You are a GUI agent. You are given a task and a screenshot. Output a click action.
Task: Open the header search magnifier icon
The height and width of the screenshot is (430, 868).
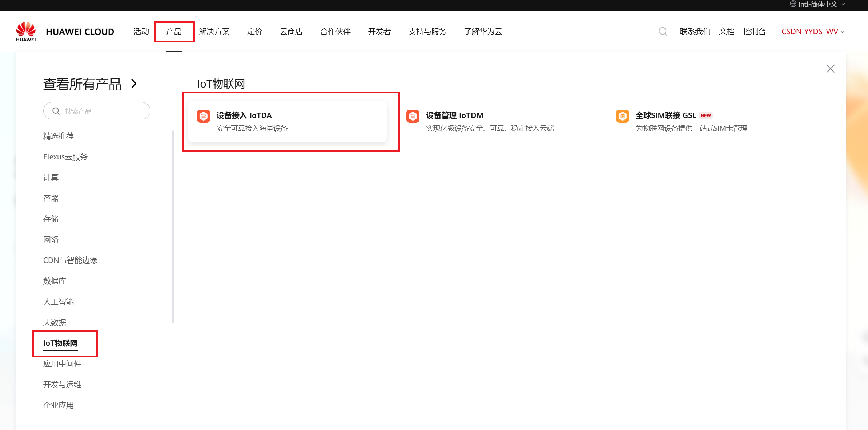[663, 32]
